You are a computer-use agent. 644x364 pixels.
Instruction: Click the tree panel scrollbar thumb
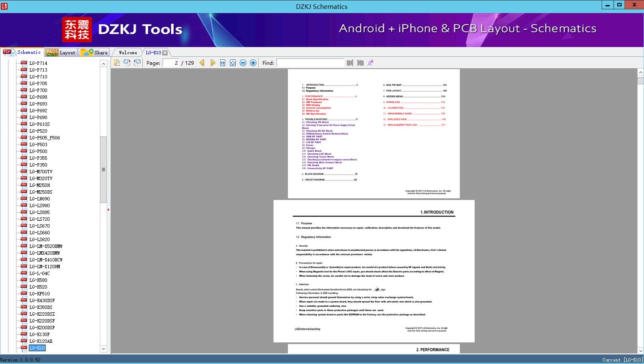tap(103, 169)
